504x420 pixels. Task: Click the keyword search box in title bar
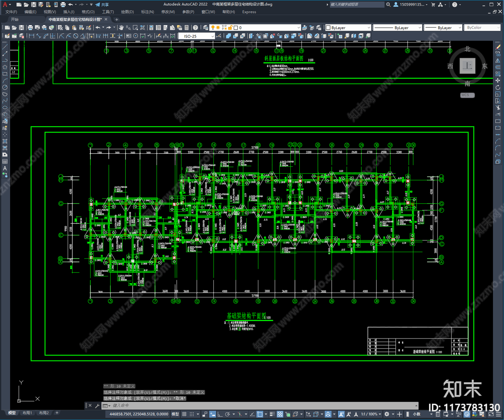357,4
